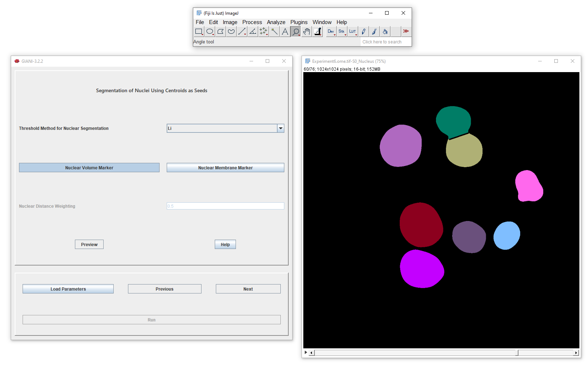Click the light blue nucleus
The width and height of the screenshot is (588, 367).
point(507,235)
